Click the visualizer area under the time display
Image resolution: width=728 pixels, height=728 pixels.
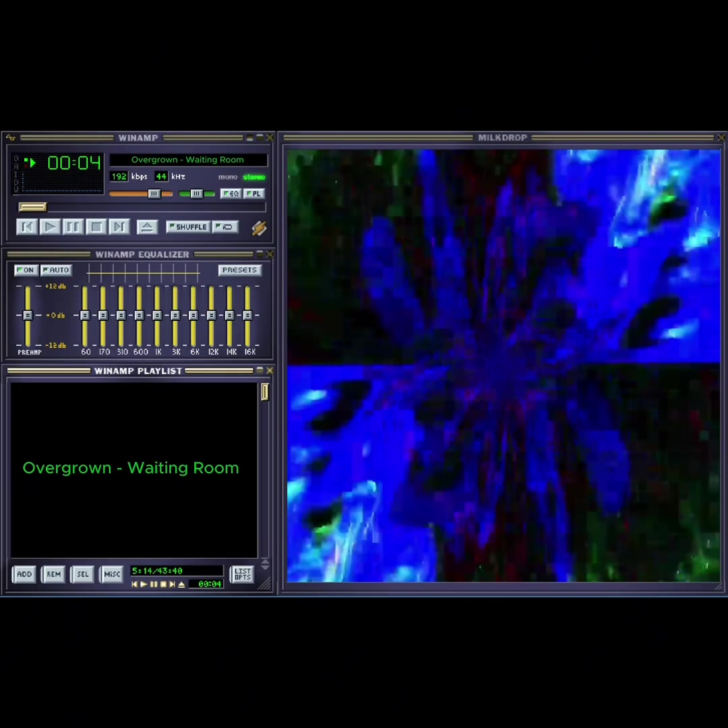(x=63, y=183)
